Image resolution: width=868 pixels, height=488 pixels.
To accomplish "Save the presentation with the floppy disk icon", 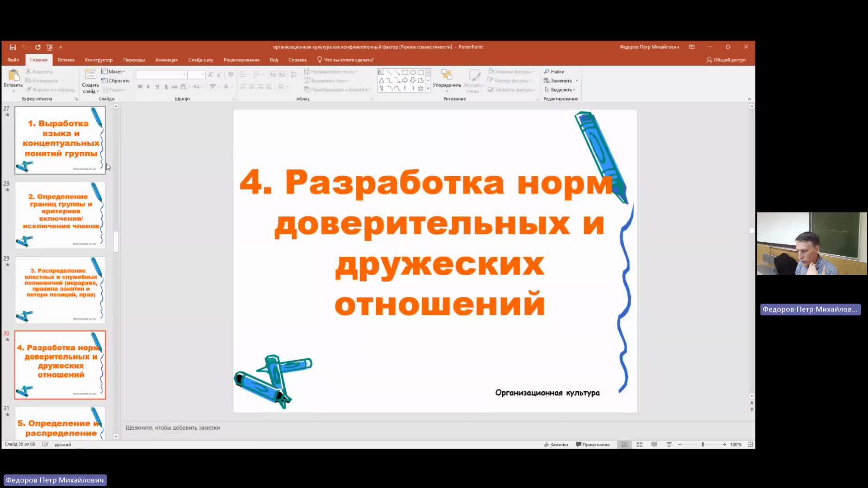I will pyautogui.click(x=13, y=47).
